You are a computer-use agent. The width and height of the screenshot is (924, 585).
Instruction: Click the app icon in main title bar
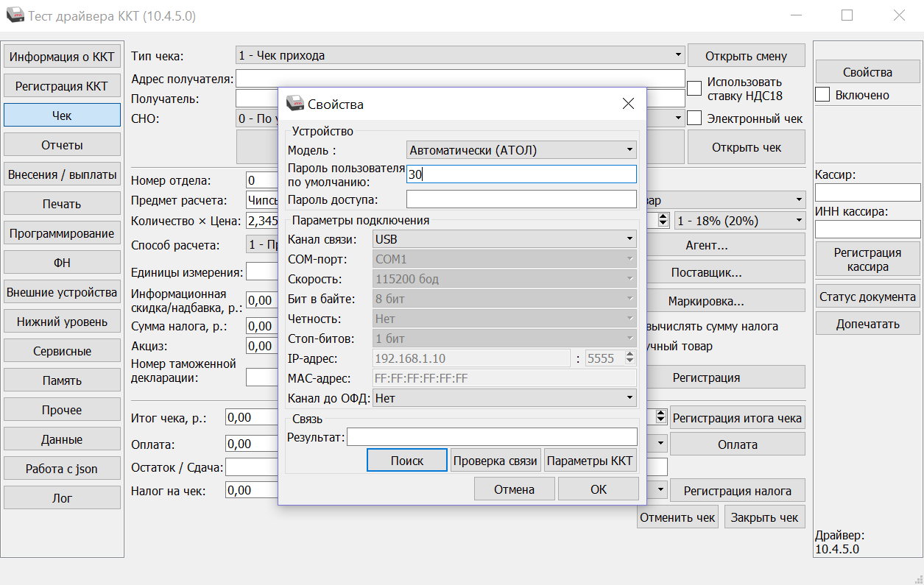coord(15,15)
